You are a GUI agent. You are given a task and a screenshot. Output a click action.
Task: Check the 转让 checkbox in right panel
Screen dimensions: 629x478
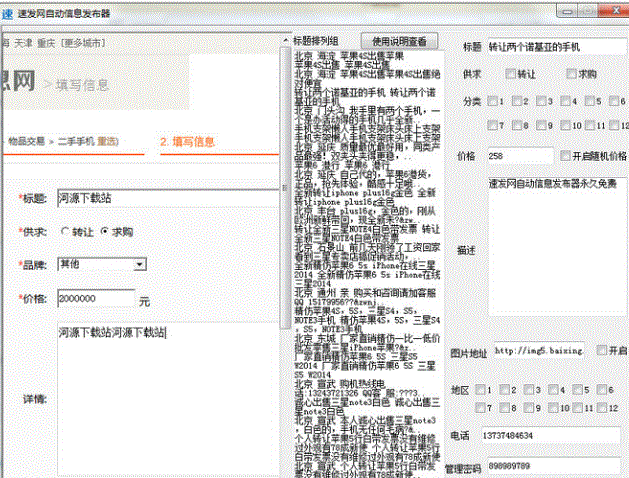point(511,73)
